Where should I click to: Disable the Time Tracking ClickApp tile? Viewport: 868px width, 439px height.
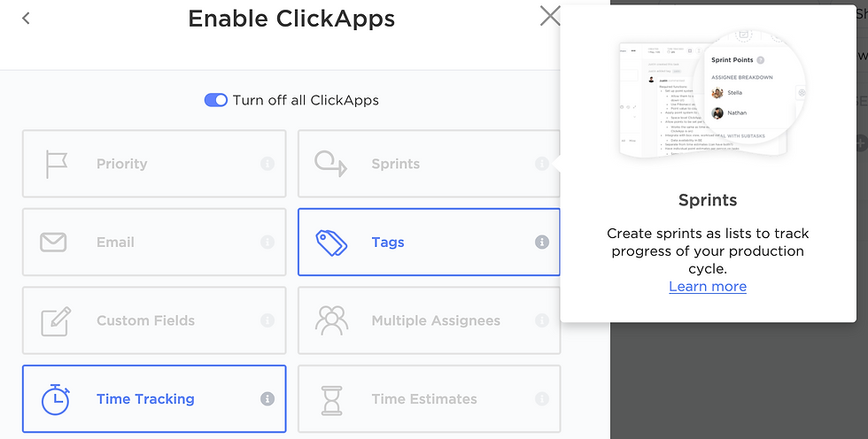(154, 398)
